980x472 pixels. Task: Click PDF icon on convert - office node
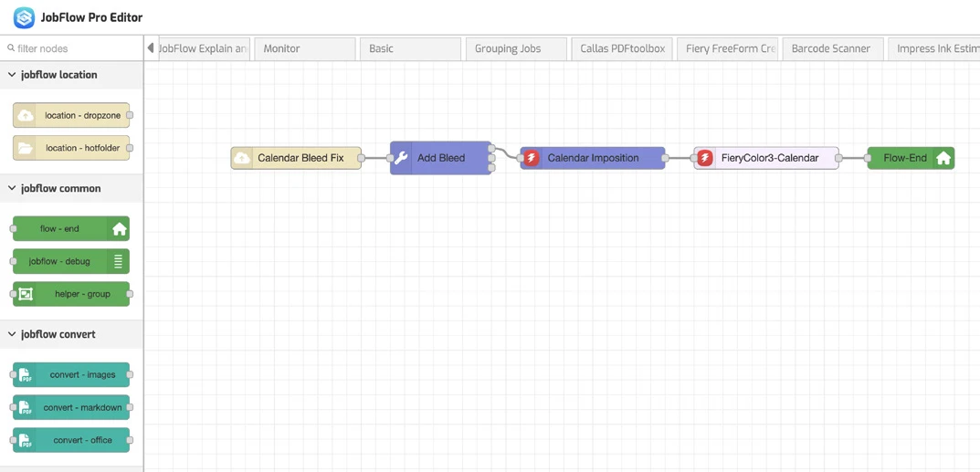tap(26, 440)
